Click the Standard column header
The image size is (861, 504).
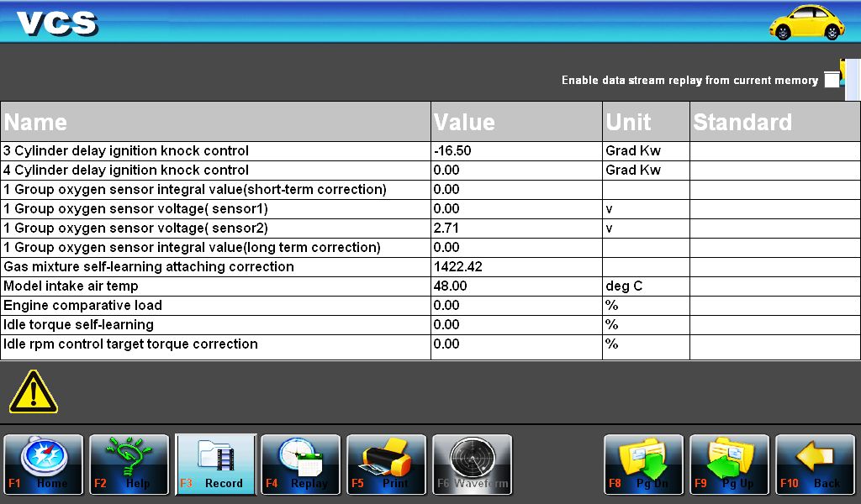tap(774, 121)
